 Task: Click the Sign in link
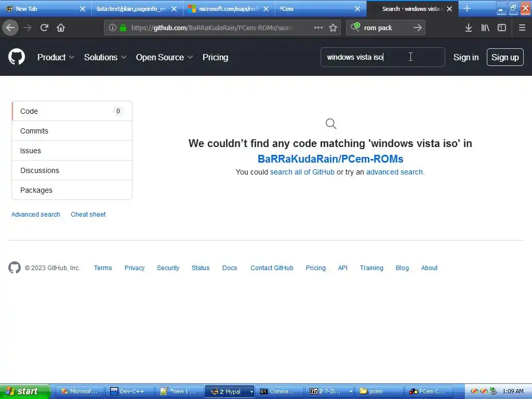coord(466,57)
